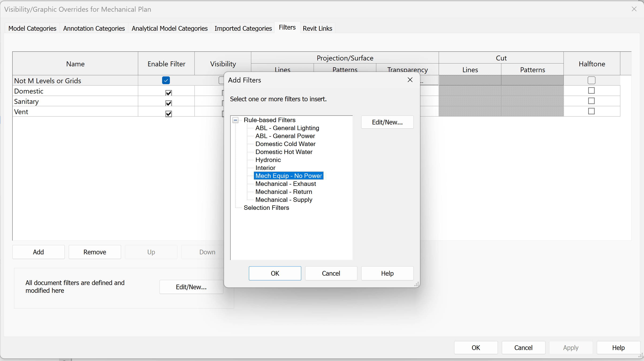This screenshot has height=361, width=644.
Task: Click Help at the bottom of the Overrides window
Action: pos(618,348)
